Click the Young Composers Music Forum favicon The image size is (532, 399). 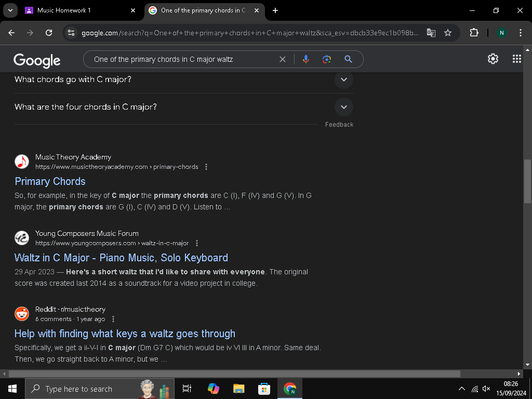coord(22,238)
